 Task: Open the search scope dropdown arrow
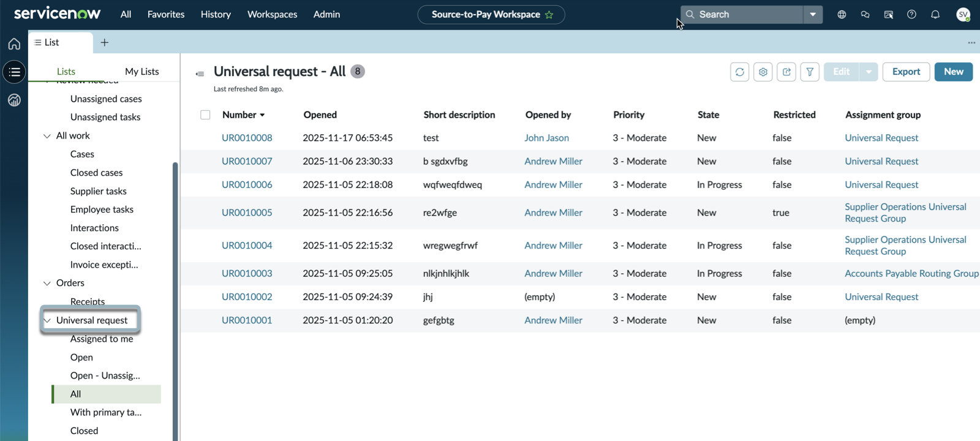813,14
